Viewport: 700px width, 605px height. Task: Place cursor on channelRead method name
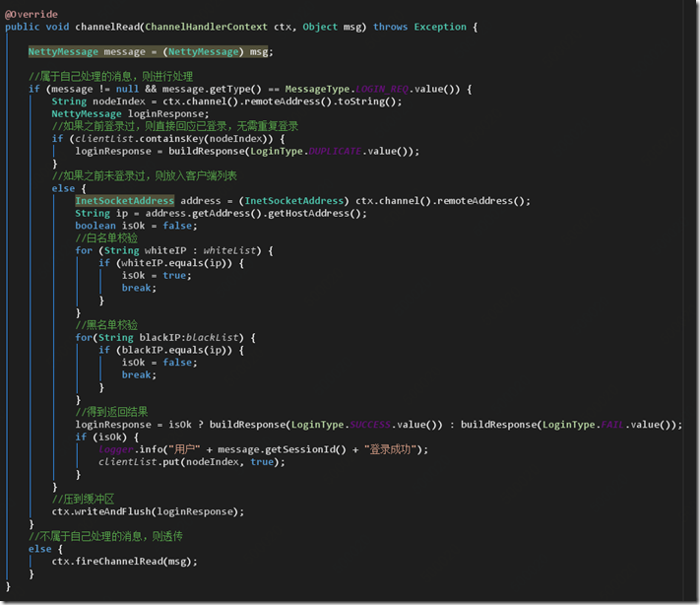click(109, 27)
